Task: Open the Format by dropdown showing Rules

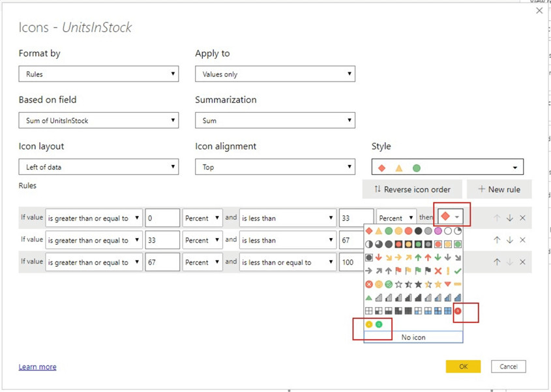Action: [98, 74]
